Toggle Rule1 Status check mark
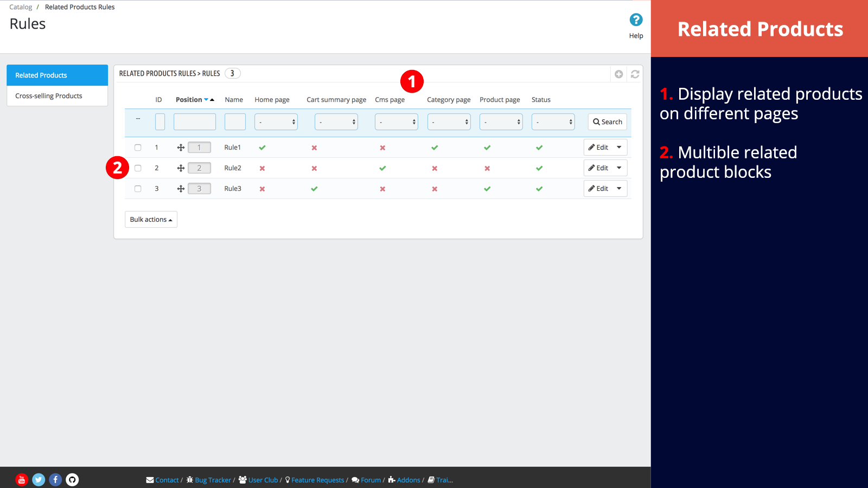868x488 pixels. (539, 147)
